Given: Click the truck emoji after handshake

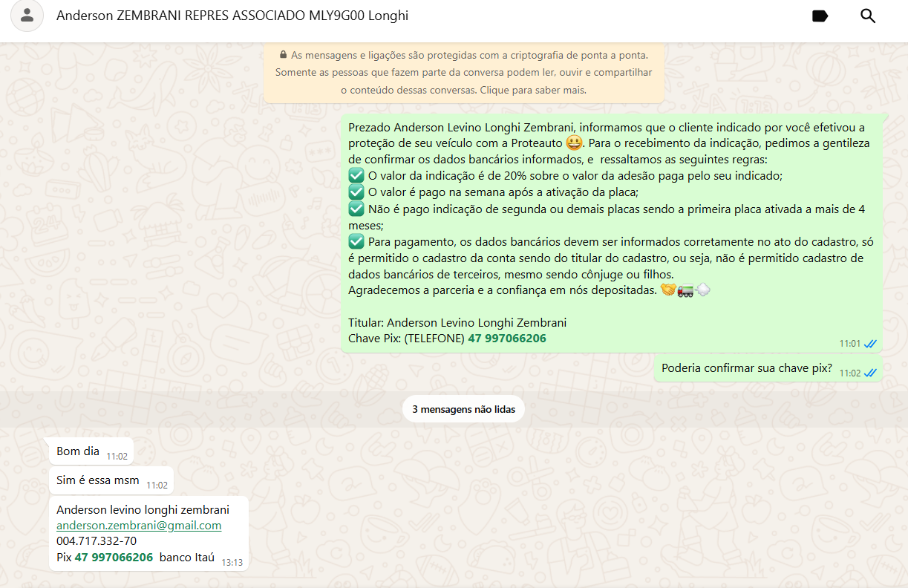Looking at the screenshot, I should [685, 291].
